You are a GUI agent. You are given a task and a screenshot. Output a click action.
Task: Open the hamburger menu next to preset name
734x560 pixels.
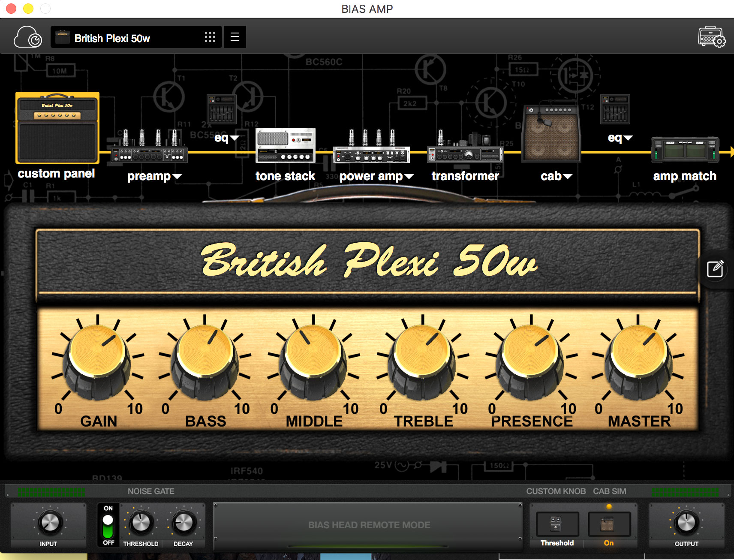point(235,37)
